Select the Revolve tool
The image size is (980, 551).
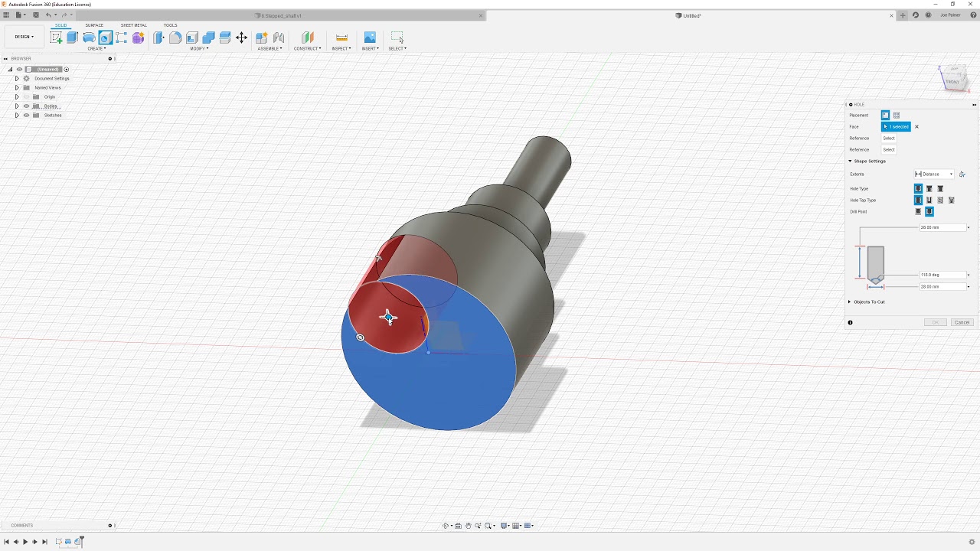[89, 37]
